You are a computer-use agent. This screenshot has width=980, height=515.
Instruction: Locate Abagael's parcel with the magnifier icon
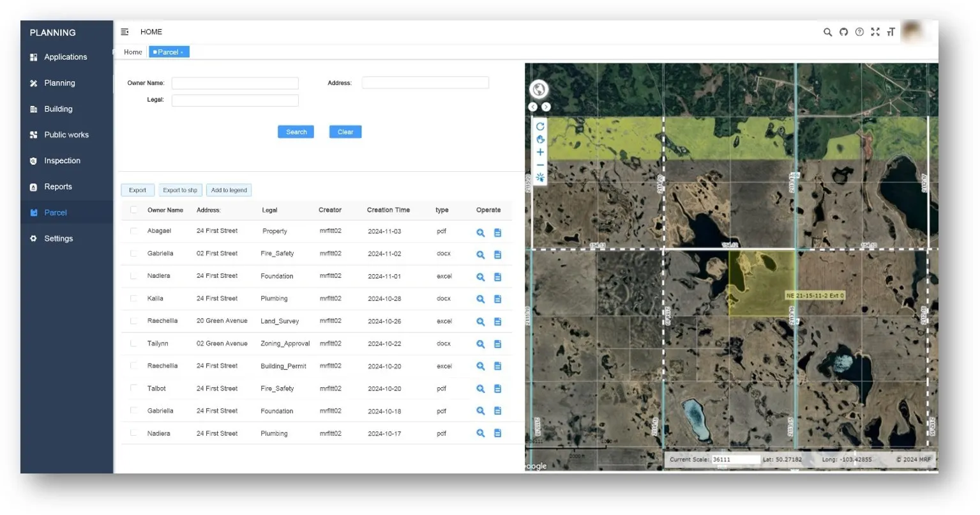click(481, 233)
